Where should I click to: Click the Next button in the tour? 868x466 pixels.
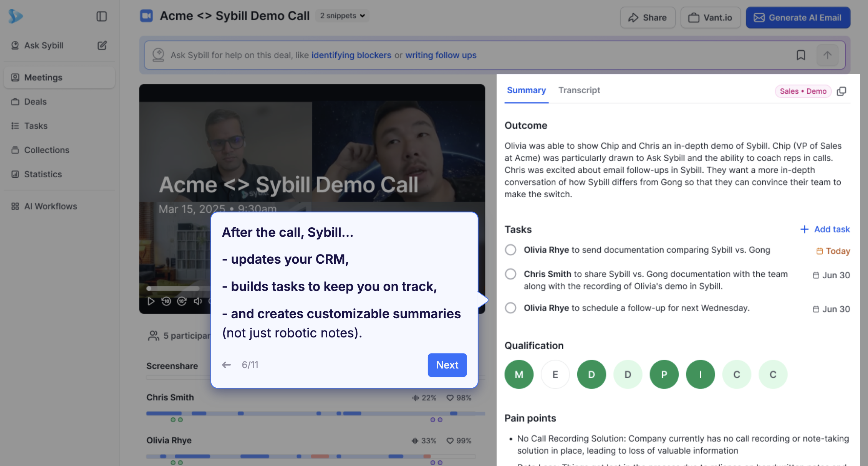click(x=447, y=365)
